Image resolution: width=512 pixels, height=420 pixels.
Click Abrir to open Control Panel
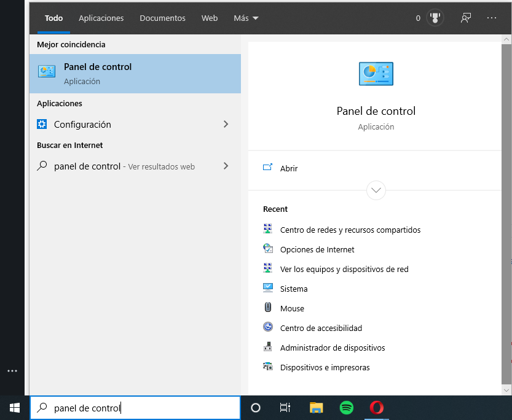coord(289,168)
